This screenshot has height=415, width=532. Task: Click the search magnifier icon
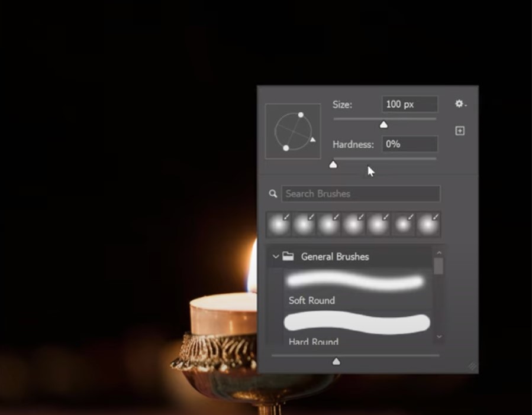pos(273,193)
